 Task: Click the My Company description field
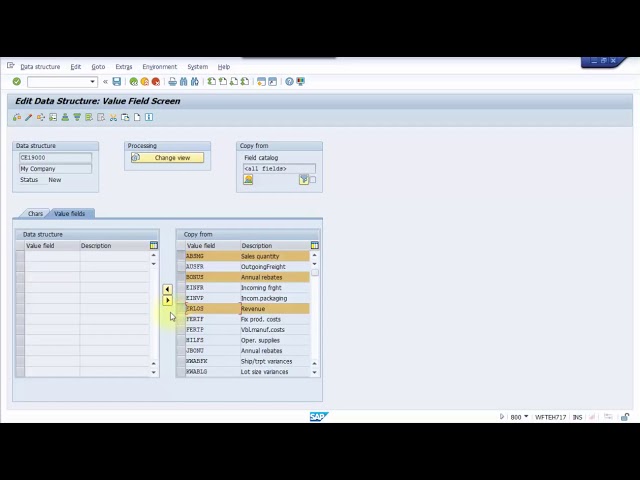coord(56,169)
